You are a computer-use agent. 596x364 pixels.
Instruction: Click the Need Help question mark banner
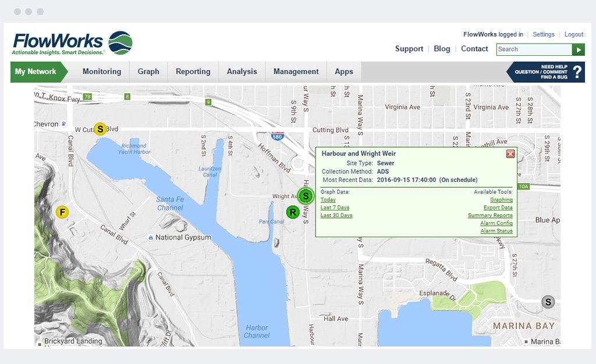(x=546, y=72)
